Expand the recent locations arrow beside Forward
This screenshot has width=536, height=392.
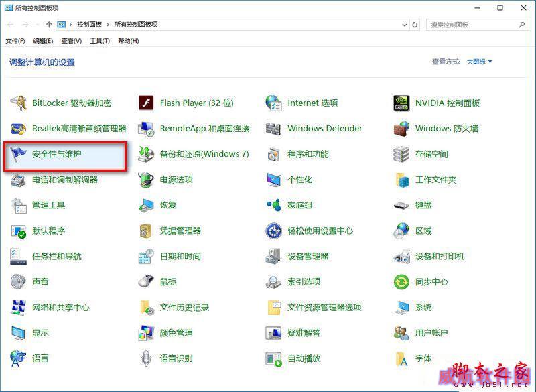point(37,25)
